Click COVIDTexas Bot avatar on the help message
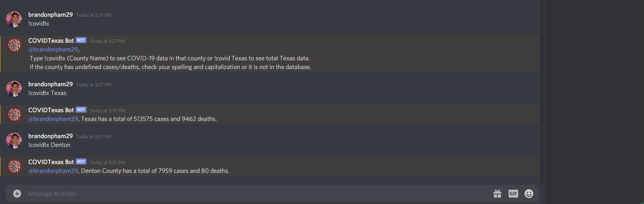This screenshot has width=644, height=204. pyautogui.click(x=14, y=45)
